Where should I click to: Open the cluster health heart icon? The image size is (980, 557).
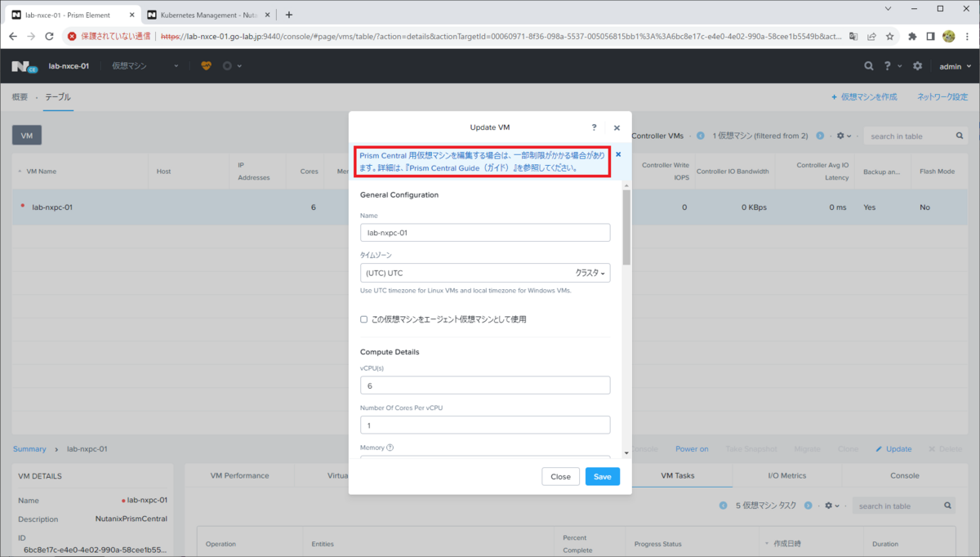point(206,66)
